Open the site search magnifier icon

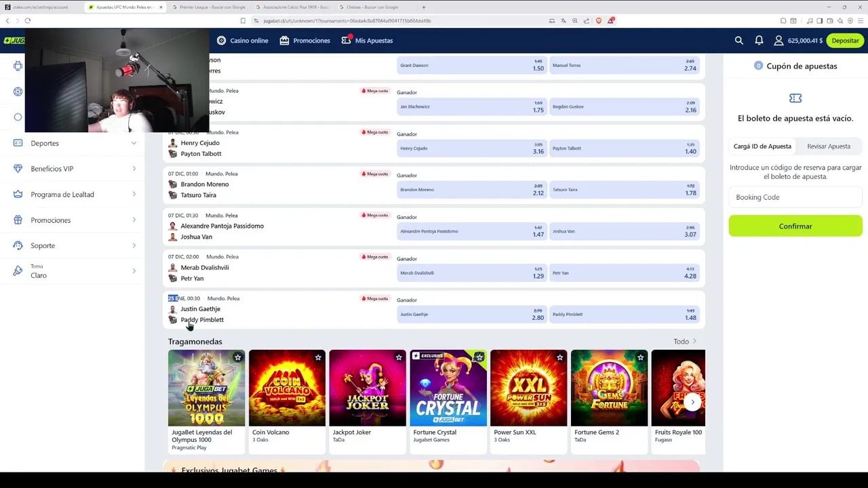(739, 41)
